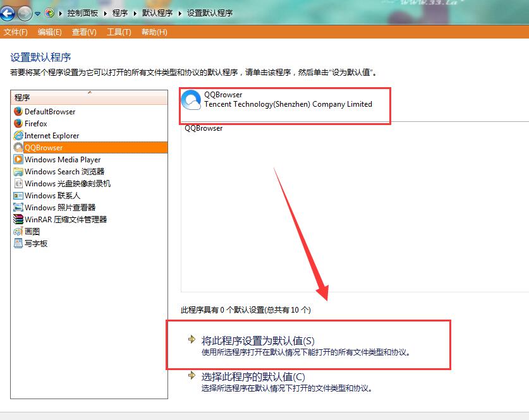Sort list by the 程序 column header

[89, 97]
